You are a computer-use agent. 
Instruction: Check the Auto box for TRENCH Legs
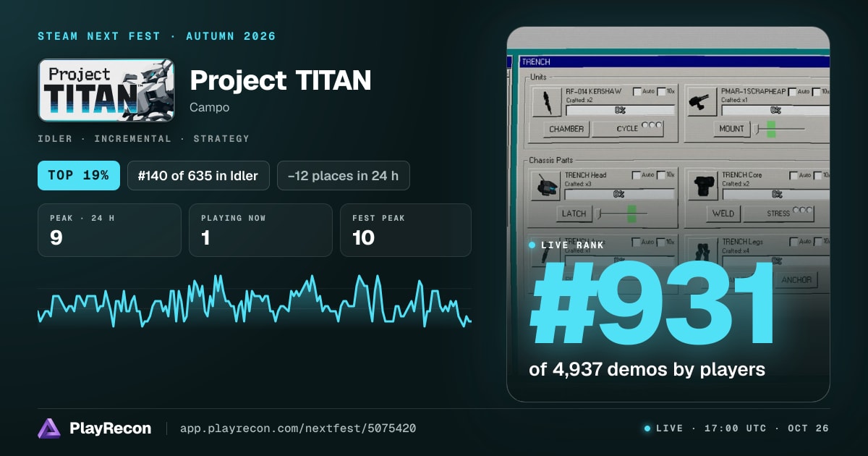point(793,241)
